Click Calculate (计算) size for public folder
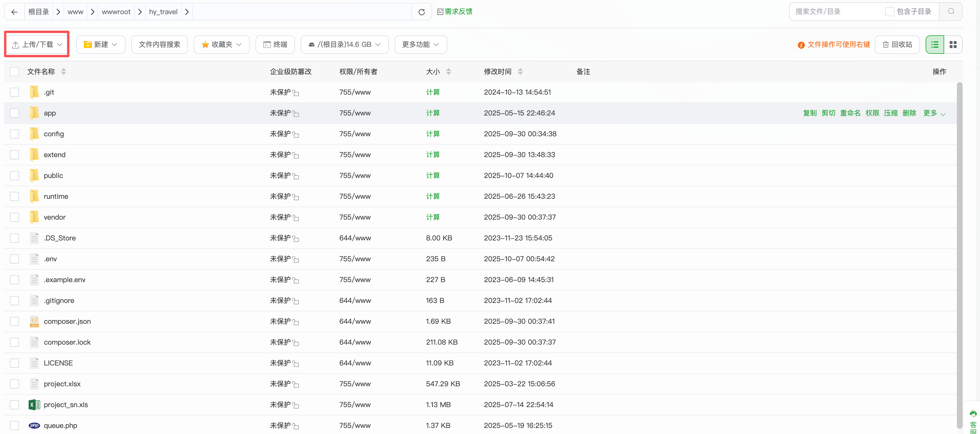Image resolution: width=980 pixels, height=434 pixels. pos(432,176)
